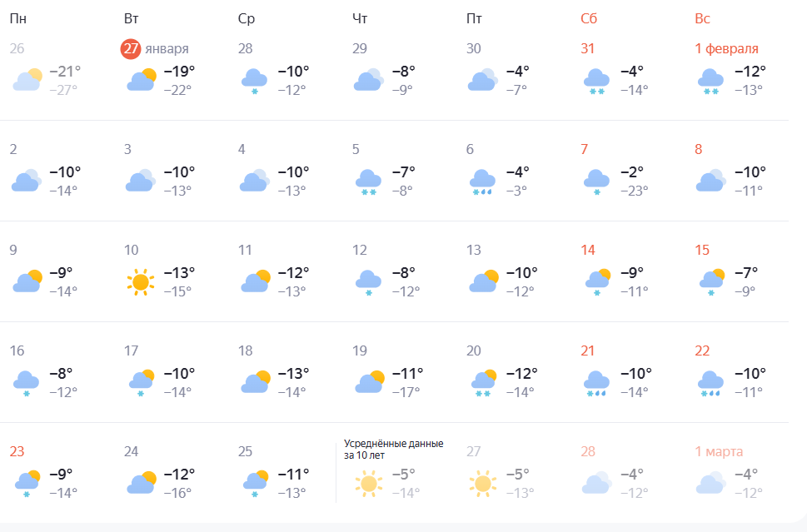Select the −2° temperature on the 7th
807x532 pixels.
[x=635, y=172]
